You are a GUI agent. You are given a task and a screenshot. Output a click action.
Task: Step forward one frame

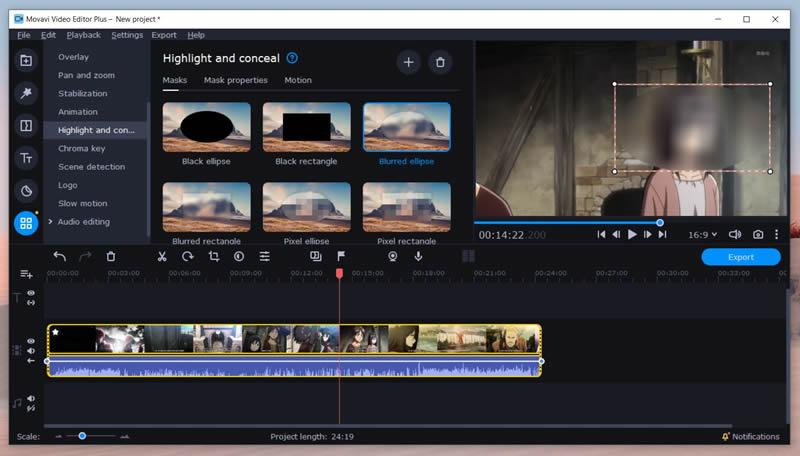(x=647, y=235)
